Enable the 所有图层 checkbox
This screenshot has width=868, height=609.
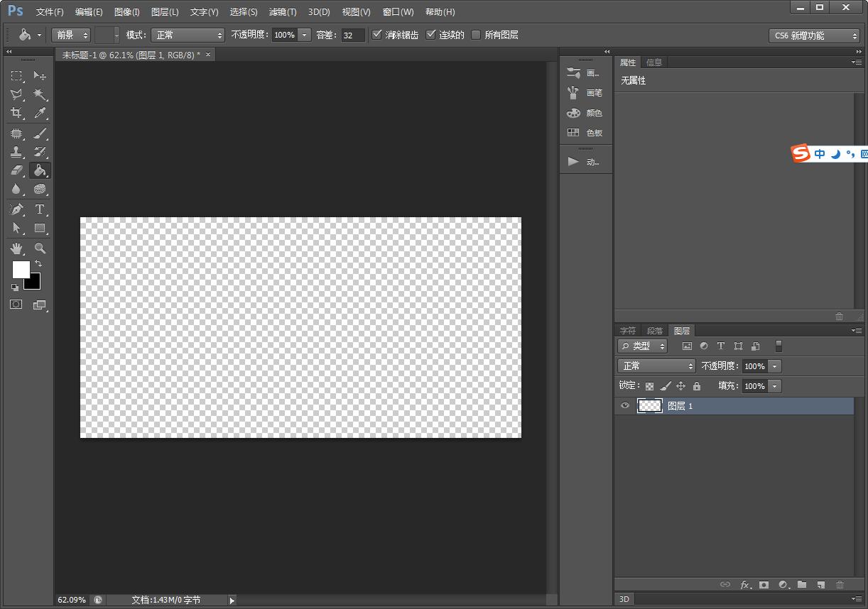476,35
